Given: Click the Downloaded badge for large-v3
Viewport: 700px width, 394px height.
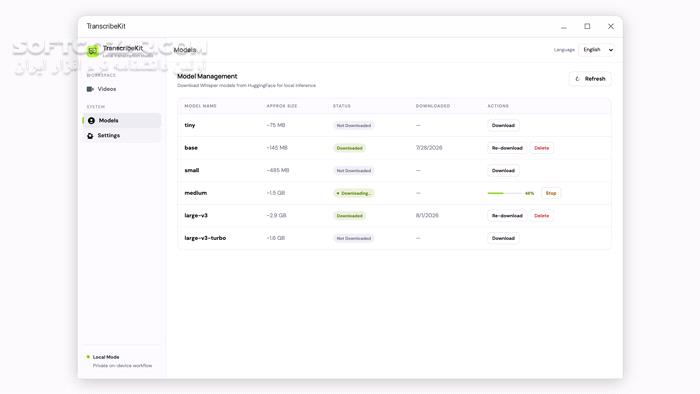Looking at the screenshot, I should [x=350, y=216].
